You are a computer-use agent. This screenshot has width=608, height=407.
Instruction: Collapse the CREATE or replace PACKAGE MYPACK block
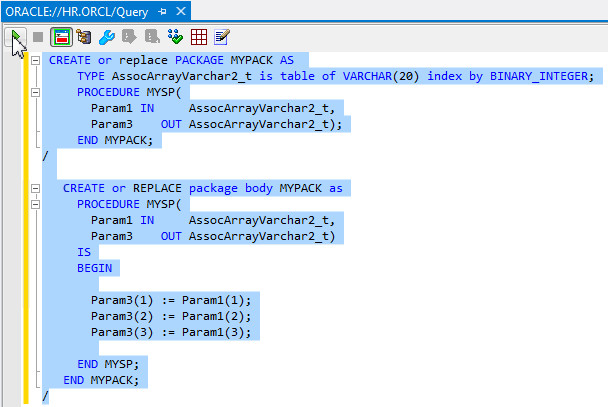[35, 60]
